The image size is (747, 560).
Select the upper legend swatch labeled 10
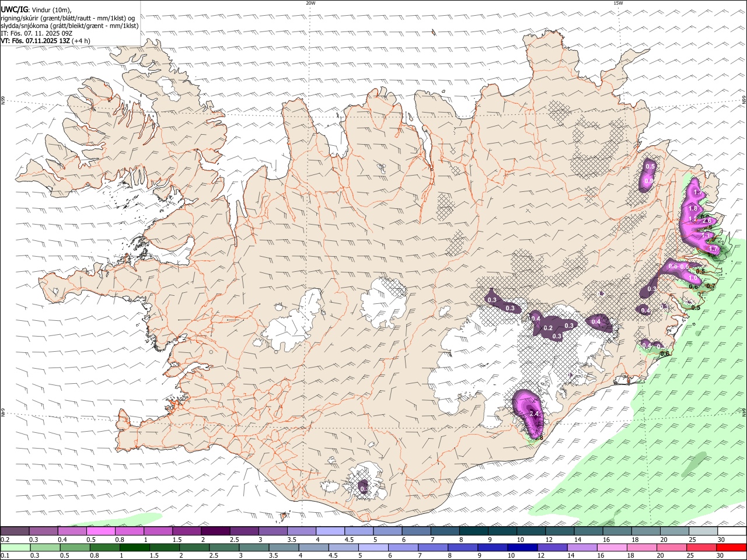[530, 531]
